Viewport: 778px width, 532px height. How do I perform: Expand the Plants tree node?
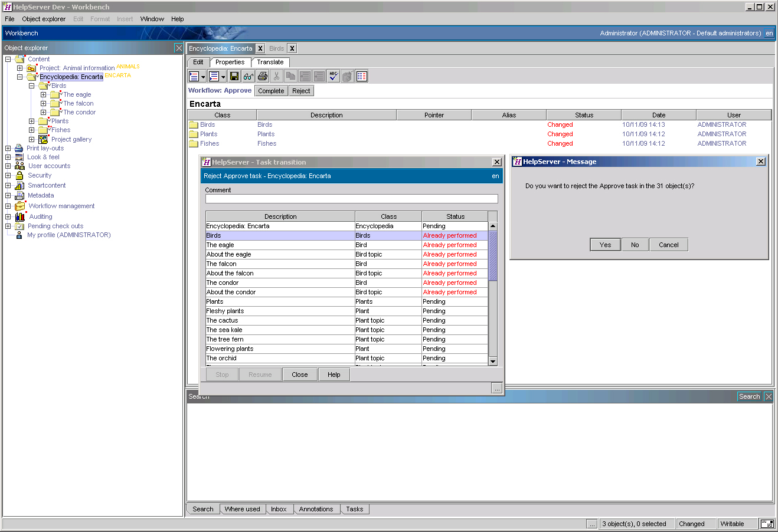pos(32,121)
